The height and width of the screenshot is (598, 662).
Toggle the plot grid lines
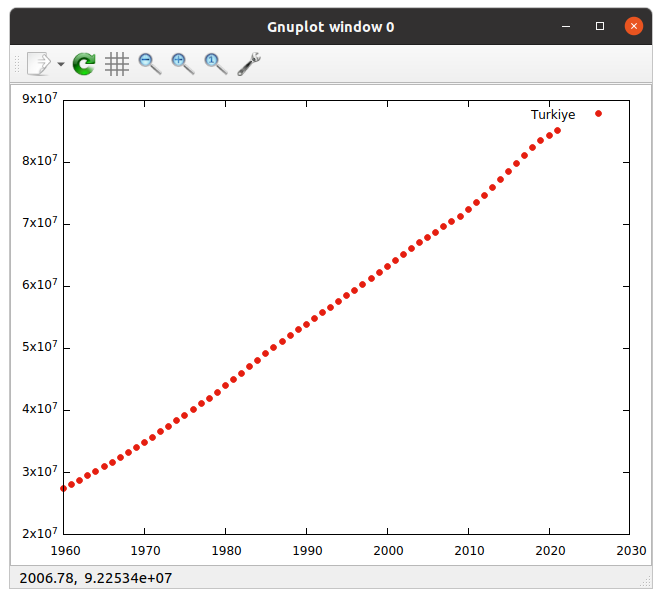click(x=117, y=64)
